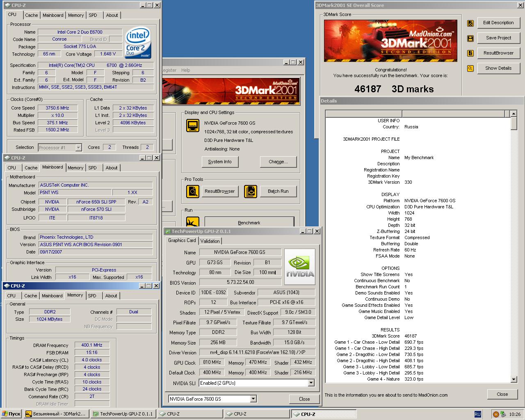Image resolution: width=525 pixels, height=420 pixels.
Task: Switch to SPD tab in top CPU-Z
Action: (x=93, y=15)
